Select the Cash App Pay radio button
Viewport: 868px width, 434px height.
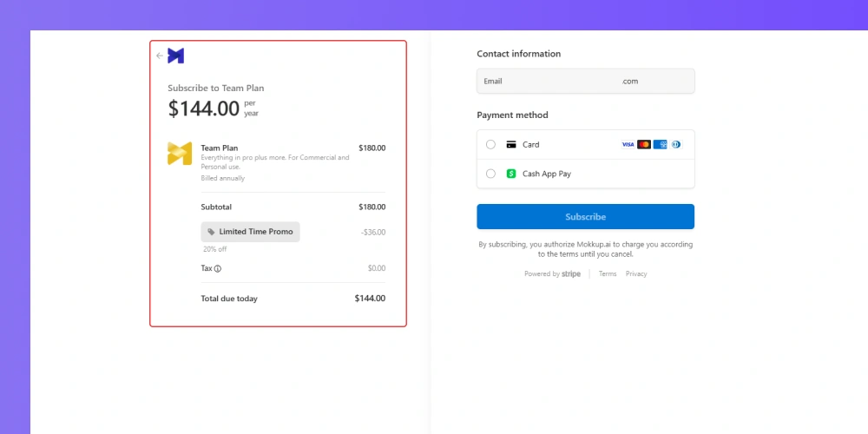490,174
